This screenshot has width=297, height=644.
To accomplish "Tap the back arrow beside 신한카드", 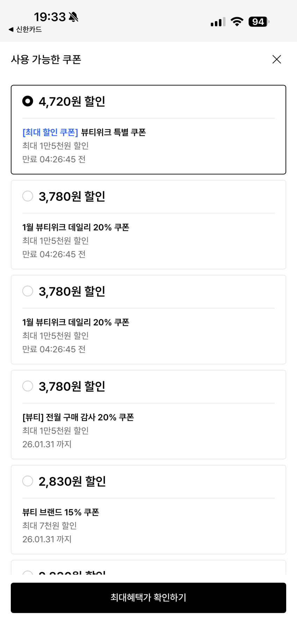I will pos(11,30).
